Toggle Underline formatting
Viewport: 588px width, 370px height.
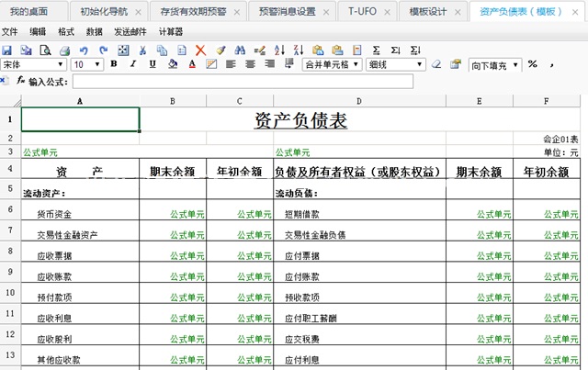point(153,64)
